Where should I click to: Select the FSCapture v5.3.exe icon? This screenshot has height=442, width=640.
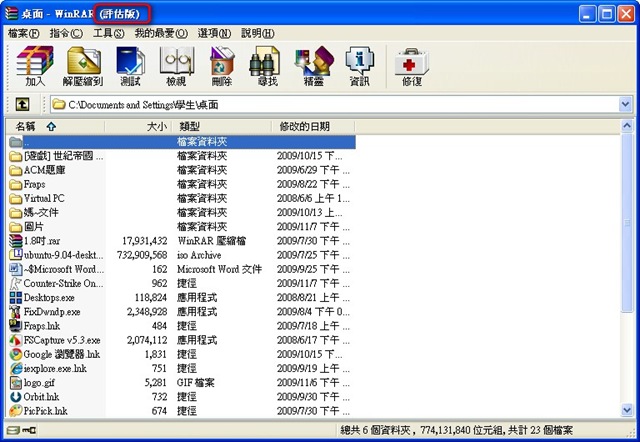tap(16, 340)
